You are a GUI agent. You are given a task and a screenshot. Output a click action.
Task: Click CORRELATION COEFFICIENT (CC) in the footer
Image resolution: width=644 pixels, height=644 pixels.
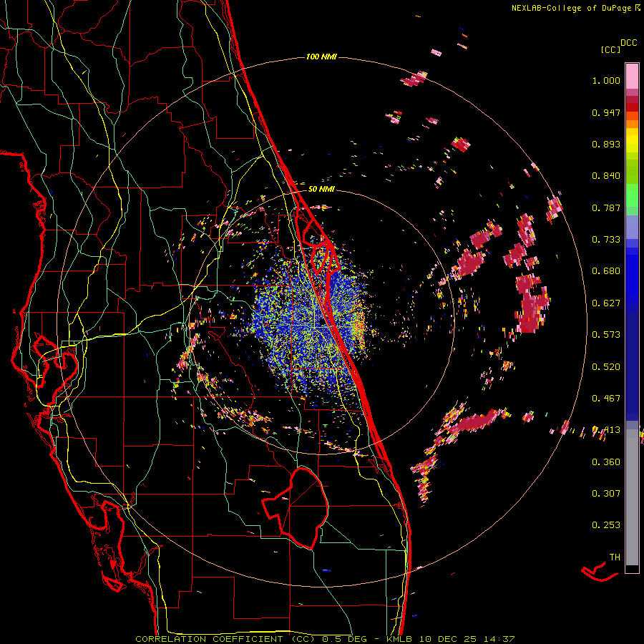point(225,639)
